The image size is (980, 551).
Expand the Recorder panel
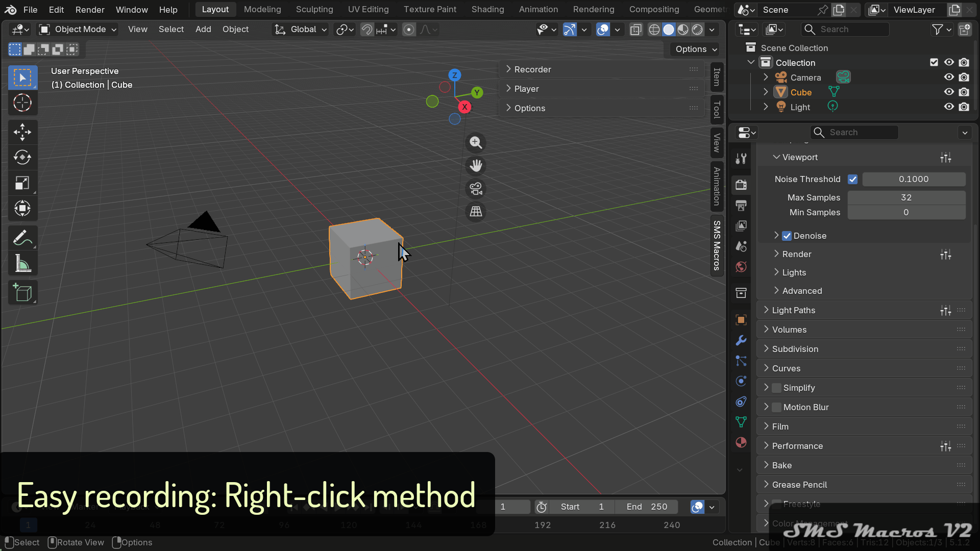pos(602,69)
